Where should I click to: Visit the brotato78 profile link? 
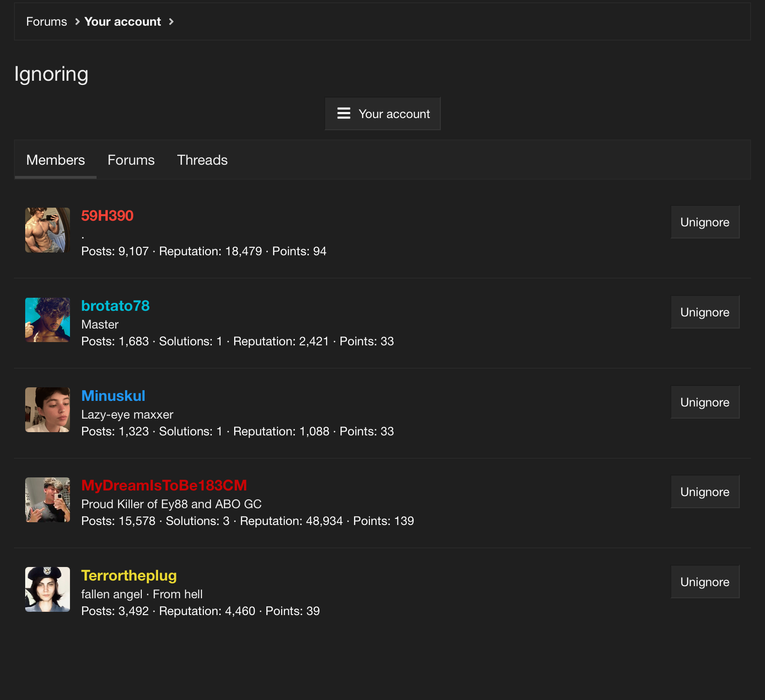pyautogui.click(x=115, y=306)
